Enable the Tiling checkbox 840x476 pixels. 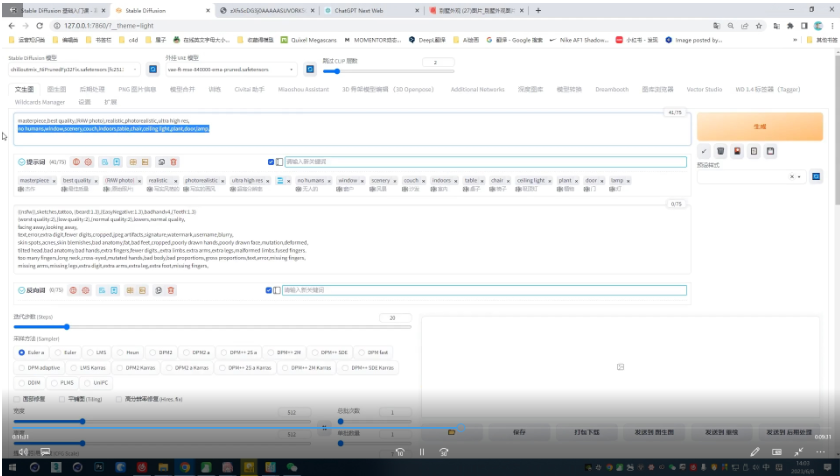click(62, 399)
